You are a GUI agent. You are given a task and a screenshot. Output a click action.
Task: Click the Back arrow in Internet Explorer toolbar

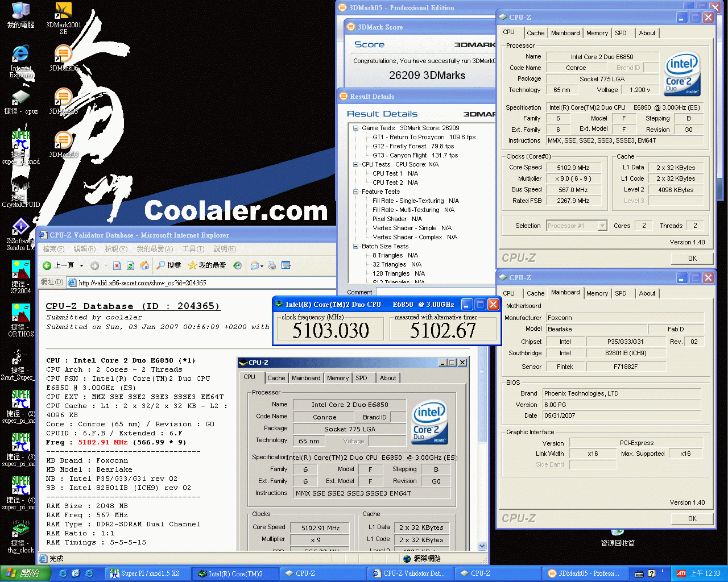(x=59, y=265)
